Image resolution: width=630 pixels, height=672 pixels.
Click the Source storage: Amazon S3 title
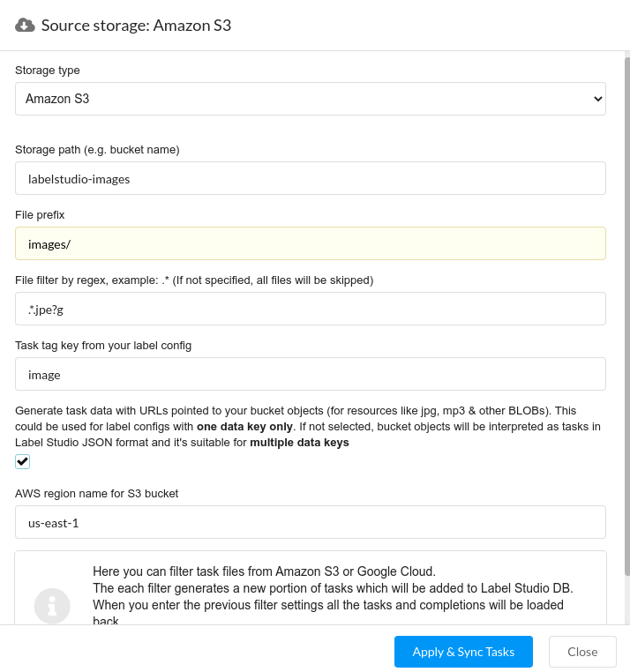pyautogui.click(x=136, y=26)
